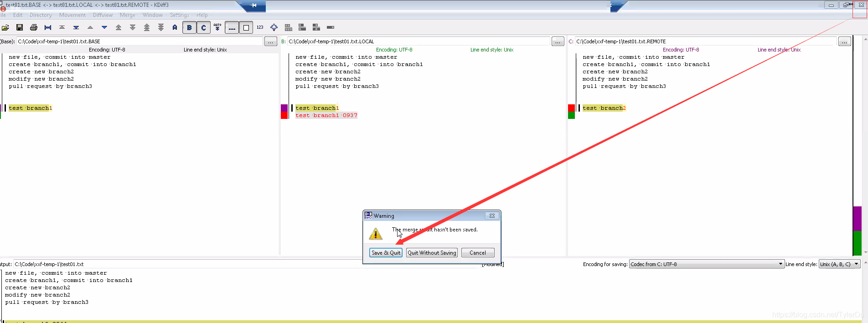The image size is (868, 323).
Task: Click the split-screen view toolbar icon
Action: click(x=288, y=27)
